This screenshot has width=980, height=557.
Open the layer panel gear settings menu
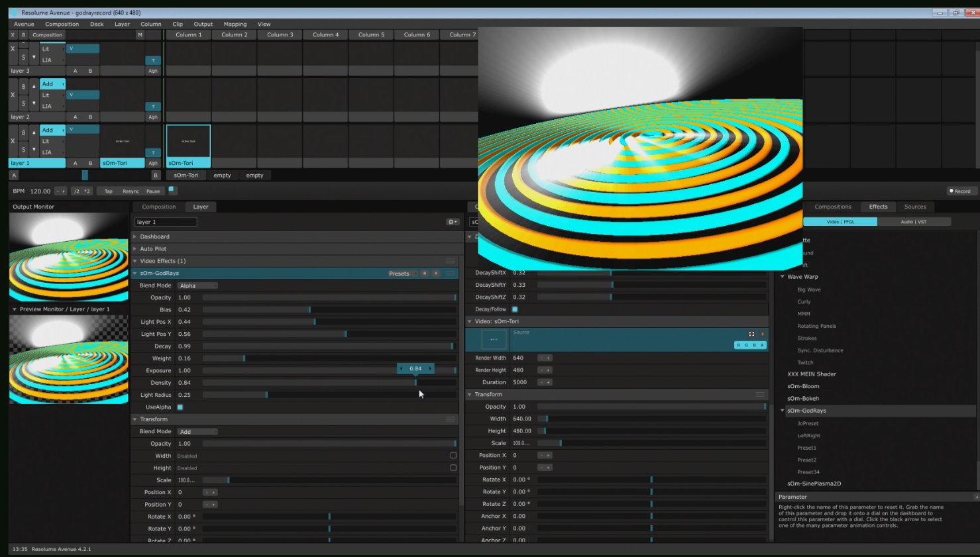[453, 222]
